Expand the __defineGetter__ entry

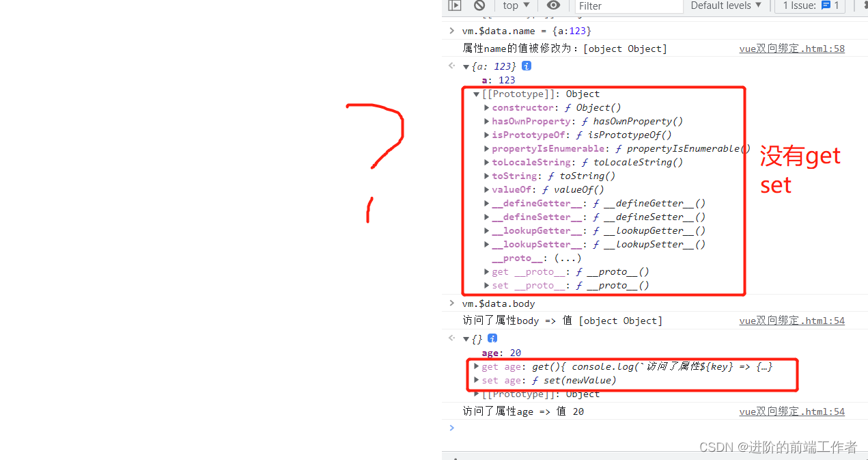486,204
